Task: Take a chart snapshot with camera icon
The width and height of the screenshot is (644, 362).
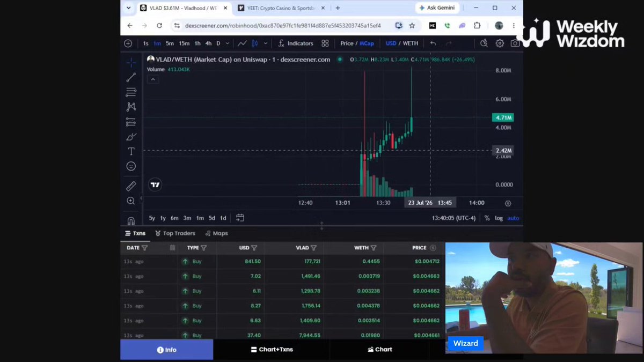Action: pyautogui.click(x=515, y=43)
